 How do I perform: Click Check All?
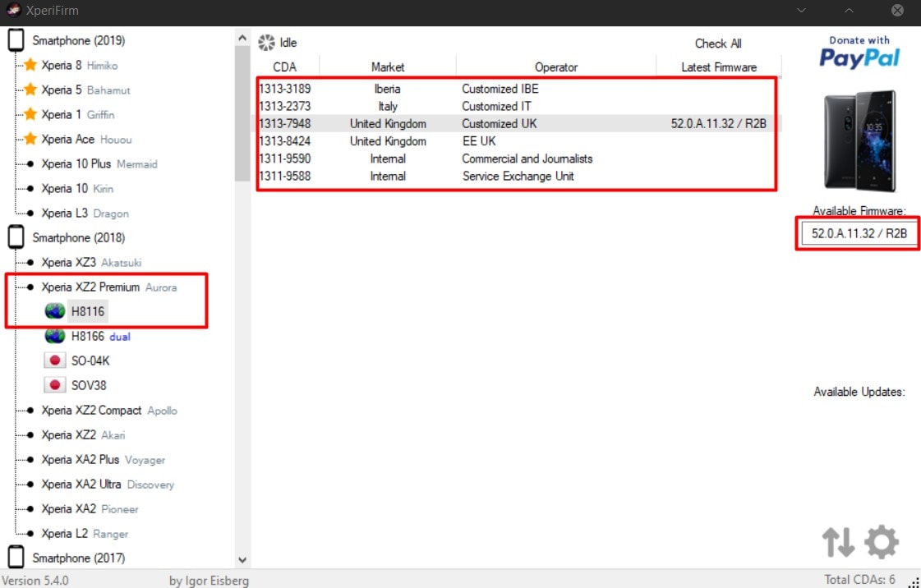[x=718, y=44]
